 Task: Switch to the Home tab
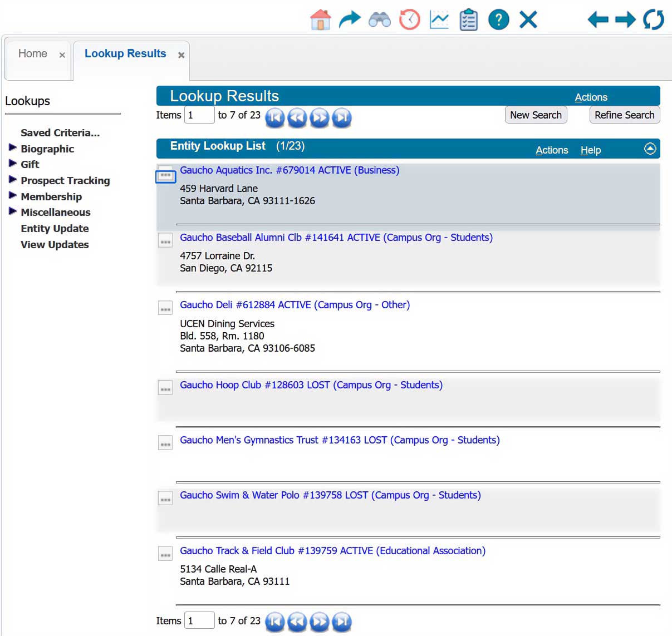tap(33, 54)
